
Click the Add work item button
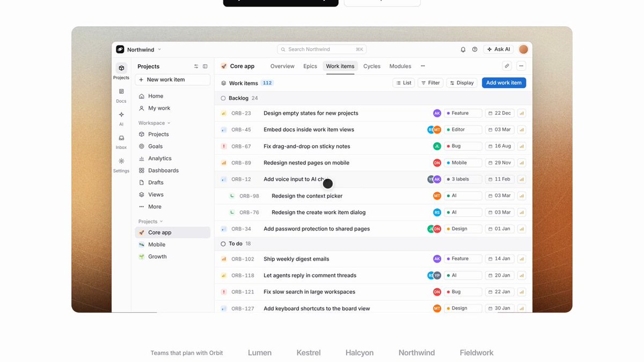(x=504, y=83)
